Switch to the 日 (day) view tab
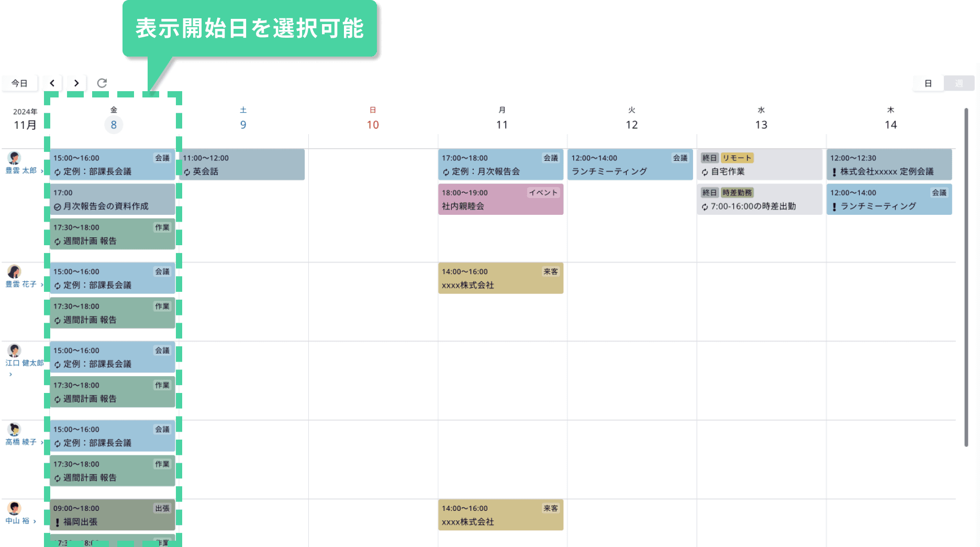The height and width of the screenshot is (547, 980). coord(927,83)
